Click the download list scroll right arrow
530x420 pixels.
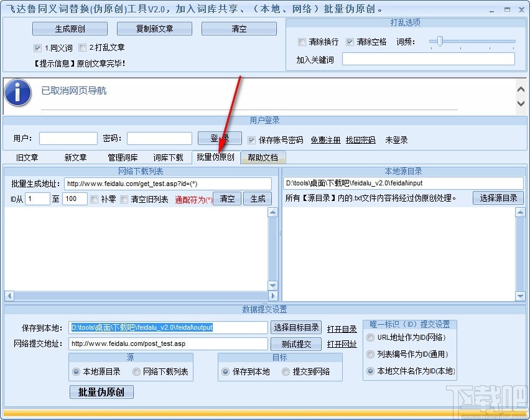(272, 296)
